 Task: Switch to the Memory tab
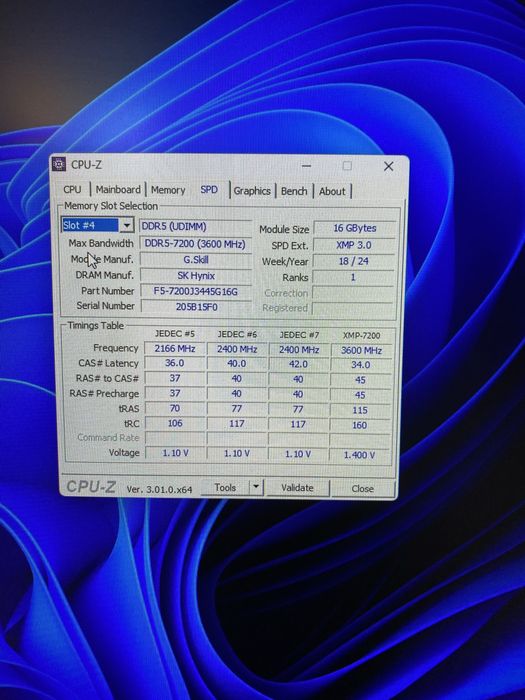(x=168, y=190)
